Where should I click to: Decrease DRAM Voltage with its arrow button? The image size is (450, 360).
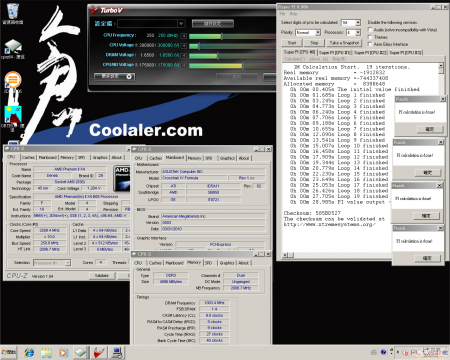point(183,55)
